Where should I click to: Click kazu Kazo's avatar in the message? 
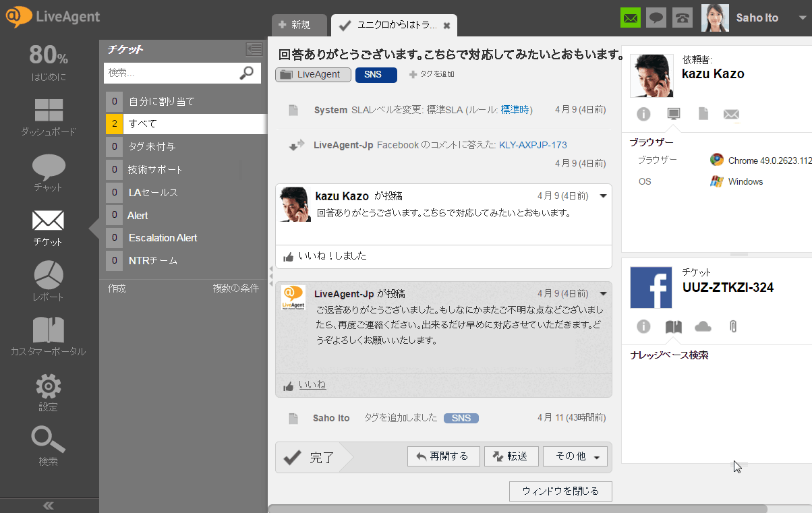[x=295, y=205]
